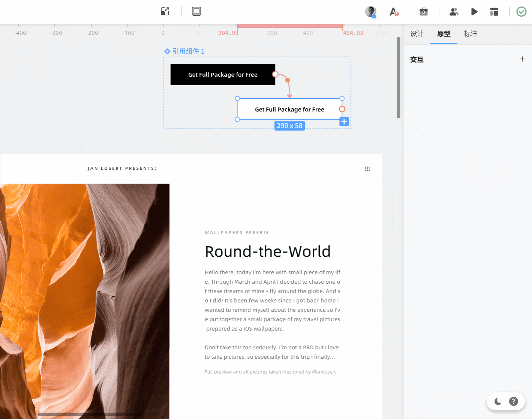This screenshot has width=532, height=419.
Task: Click the rounded square frame icon
Action: (x=196, y=11)
